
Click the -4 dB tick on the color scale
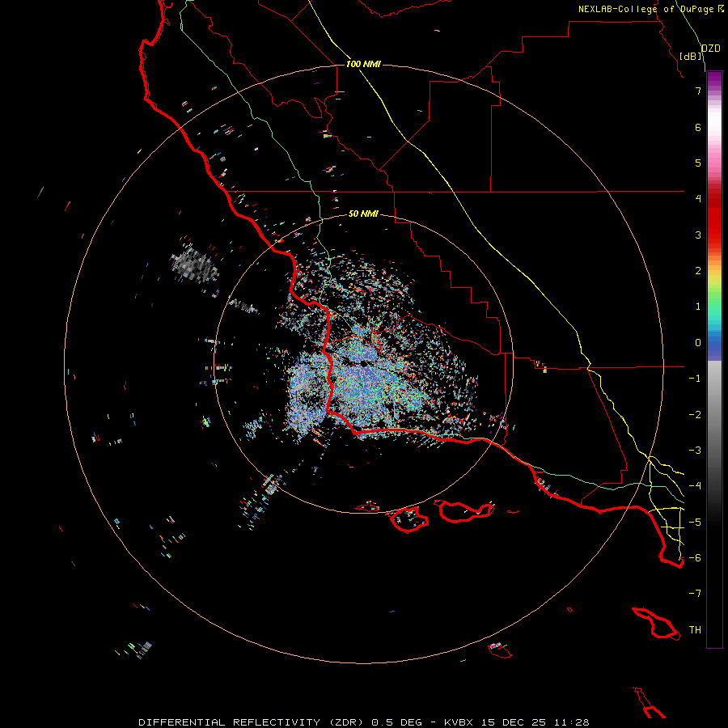pos(695,485)
